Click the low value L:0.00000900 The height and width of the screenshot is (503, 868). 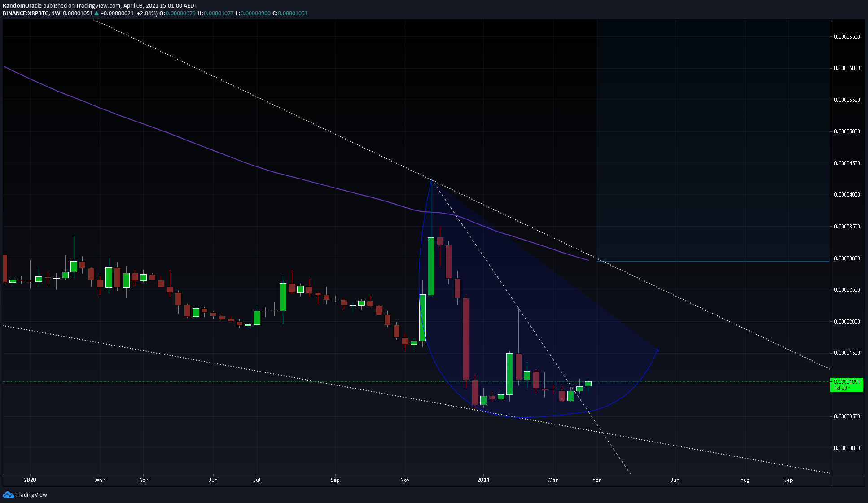[253, 13]
